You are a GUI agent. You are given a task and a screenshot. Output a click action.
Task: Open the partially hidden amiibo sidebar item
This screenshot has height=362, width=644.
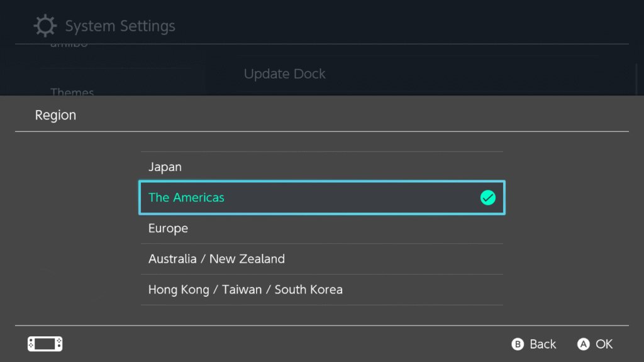(x=69, y=47)
